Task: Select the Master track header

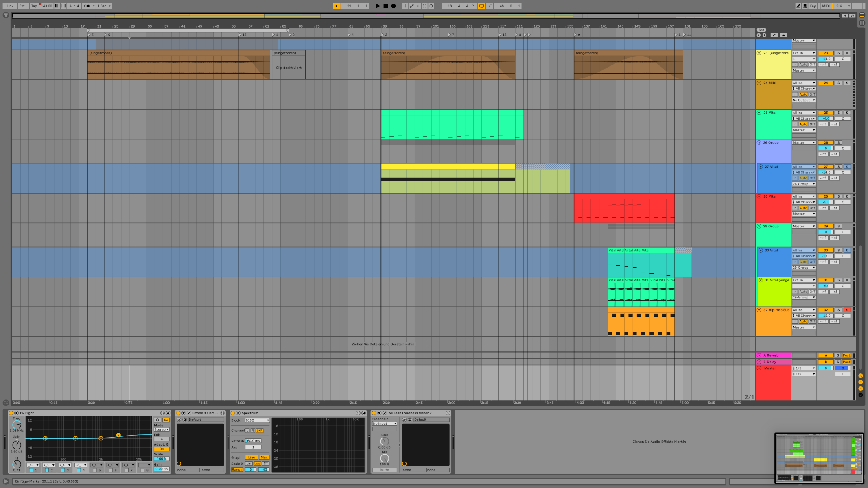Action: [x=773, y=368]
